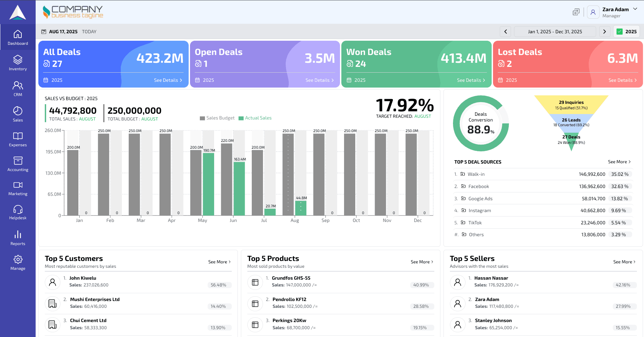Click the switch icon beside user profile
Viewport: 644px width, 337px height.
576,12
